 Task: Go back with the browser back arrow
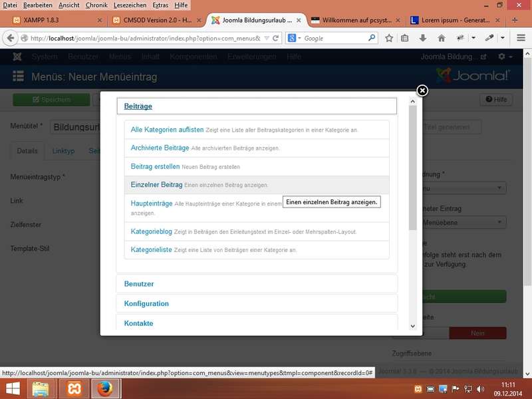coord(11,38)
